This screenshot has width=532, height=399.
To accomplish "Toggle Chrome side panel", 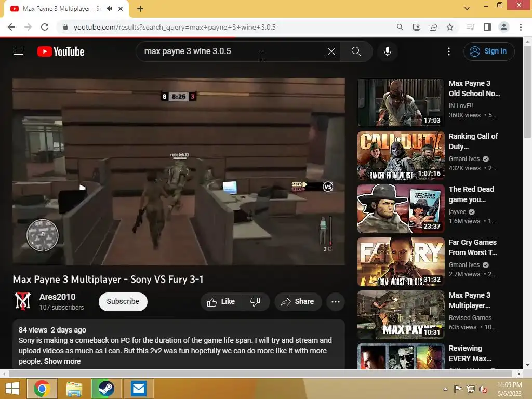I will 487,27.
